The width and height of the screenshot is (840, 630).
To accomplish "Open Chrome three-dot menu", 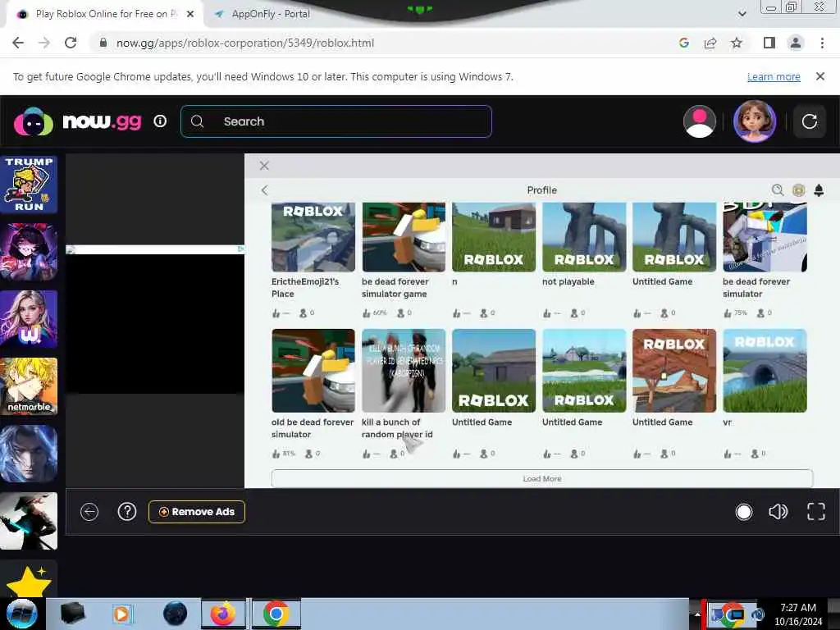I will coord(822,43).
